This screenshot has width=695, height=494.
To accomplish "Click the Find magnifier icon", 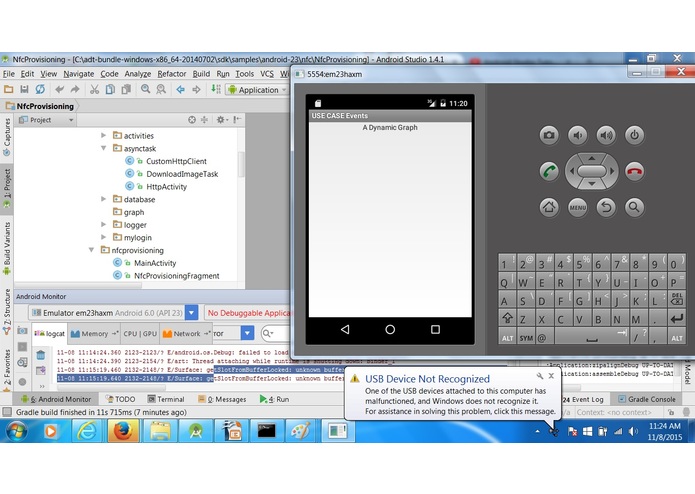I will pyautogui.click(x=145, y=89).
